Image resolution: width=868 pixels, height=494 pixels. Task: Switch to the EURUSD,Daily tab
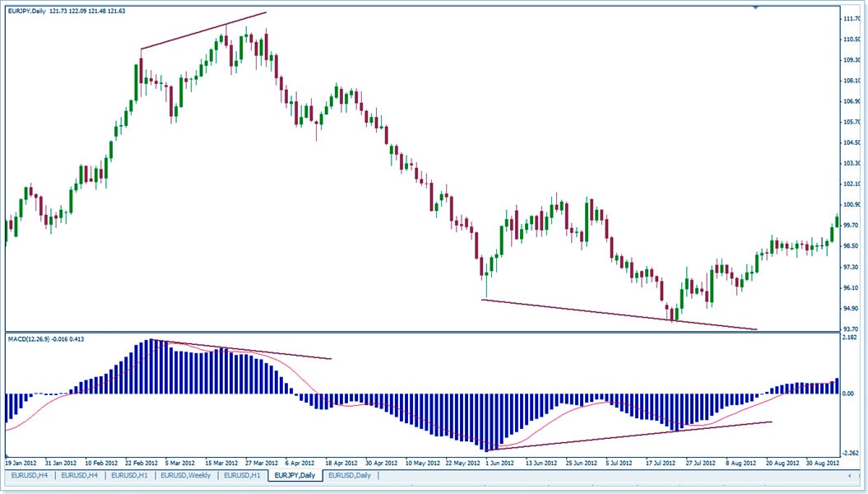coord(351,476)
